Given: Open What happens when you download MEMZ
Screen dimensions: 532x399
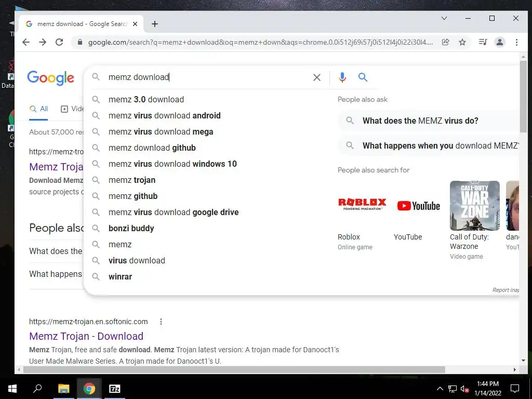Looking at the screenshot, I should click(429, 146).
